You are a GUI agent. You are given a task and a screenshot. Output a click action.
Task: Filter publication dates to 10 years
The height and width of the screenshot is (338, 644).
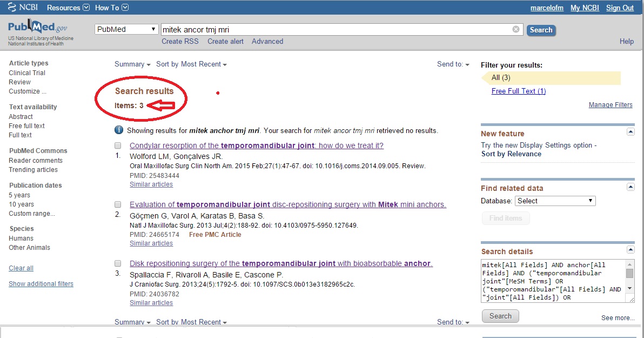22,204
